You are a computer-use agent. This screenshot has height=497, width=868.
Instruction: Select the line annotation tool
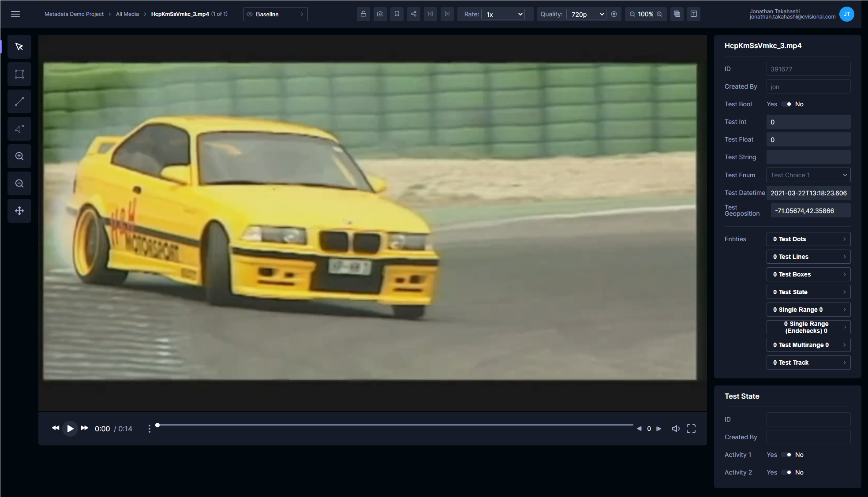tap(19, 101)
